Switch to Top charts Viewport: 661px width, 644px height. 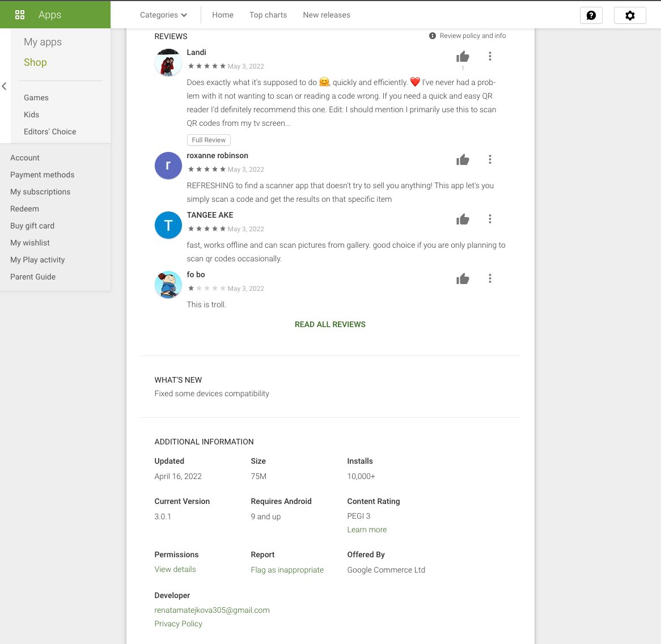tap(268, 15)
